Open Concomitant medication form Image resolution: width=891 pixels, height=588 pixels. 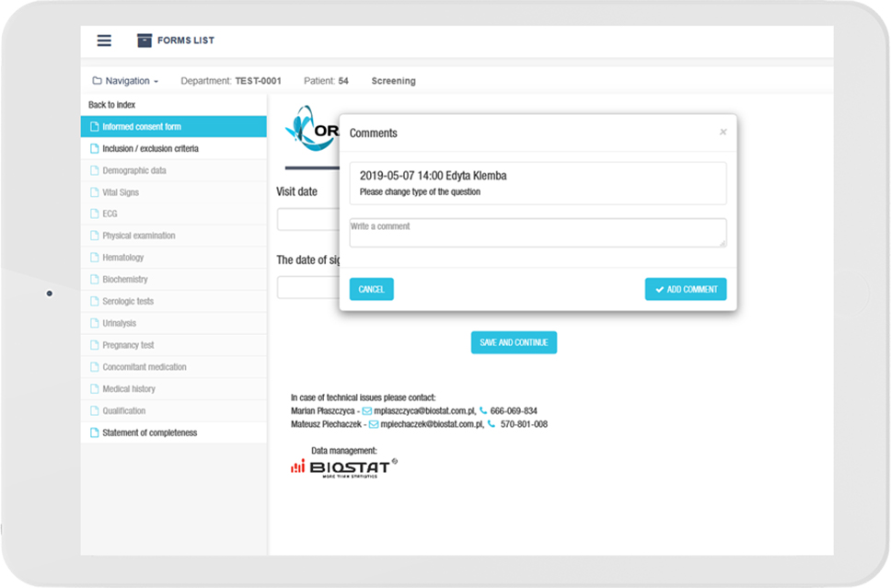(x=174, y=366)
